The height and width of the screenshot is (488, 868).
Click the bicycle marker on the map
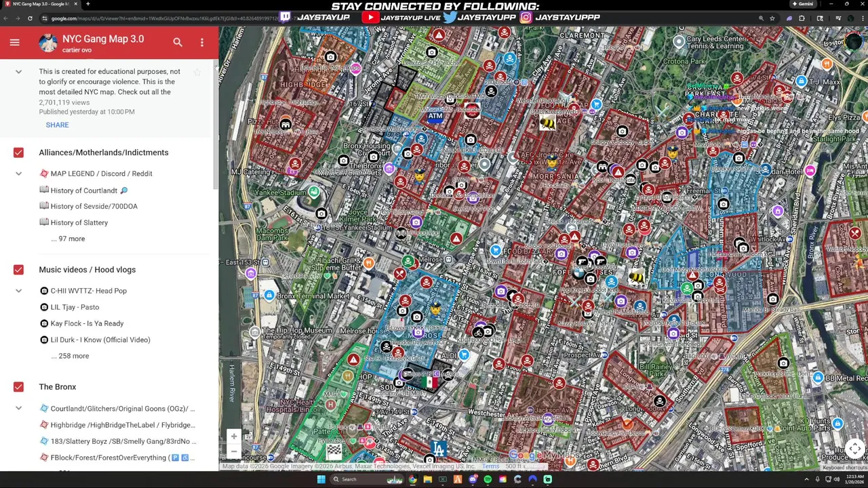[x=478, y=332]
